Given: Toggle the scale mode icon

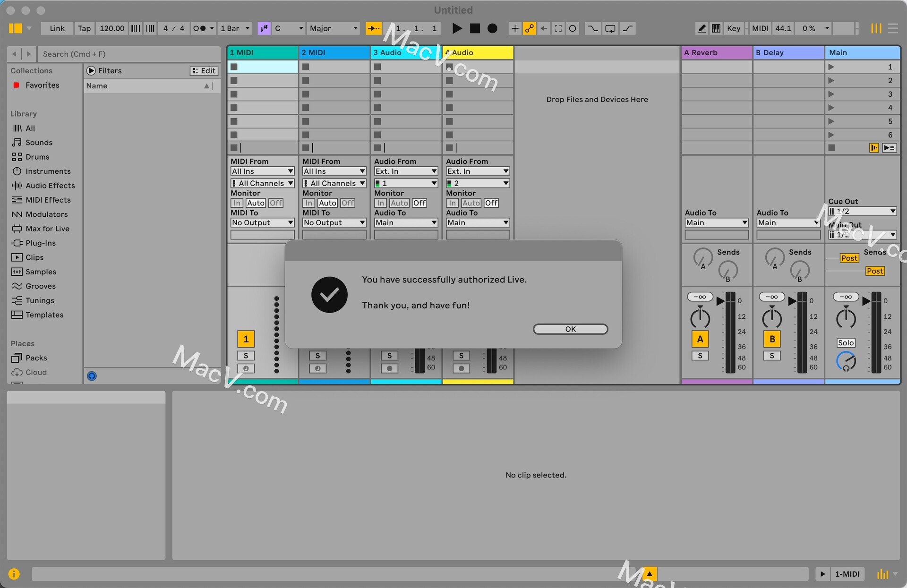Looking at the screenshot, I should click(264, 28).
